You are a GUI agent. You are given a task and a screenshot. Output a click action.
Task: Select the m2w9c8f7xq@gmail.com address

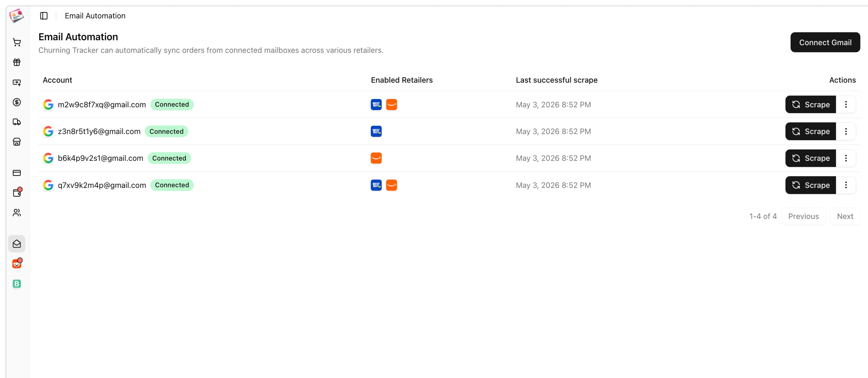point(102,105)
